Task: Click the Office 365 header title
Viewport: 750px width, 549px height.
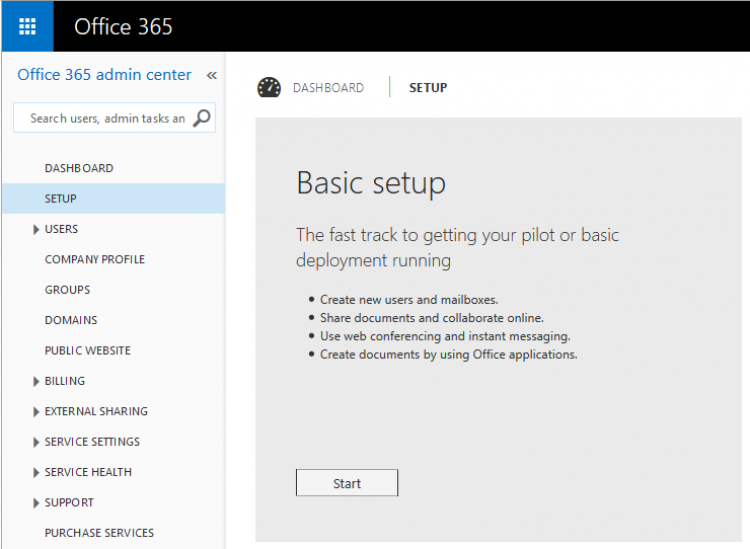Action: (123, 26)
